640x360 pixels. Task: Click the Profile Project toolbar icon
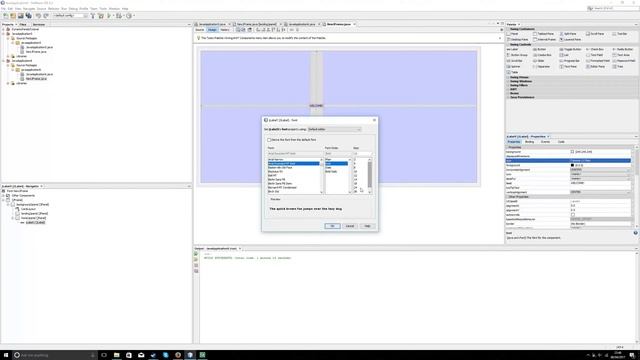(129, 16)
